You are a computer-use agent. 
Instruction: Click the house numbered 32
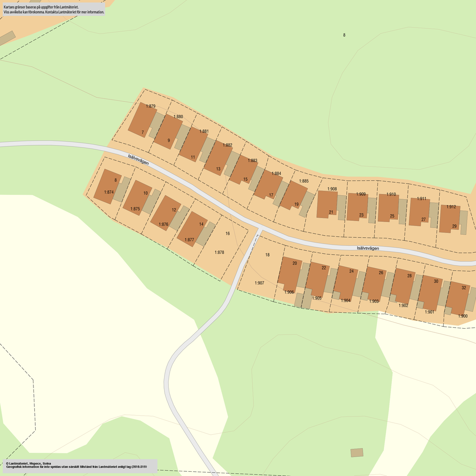458,297
